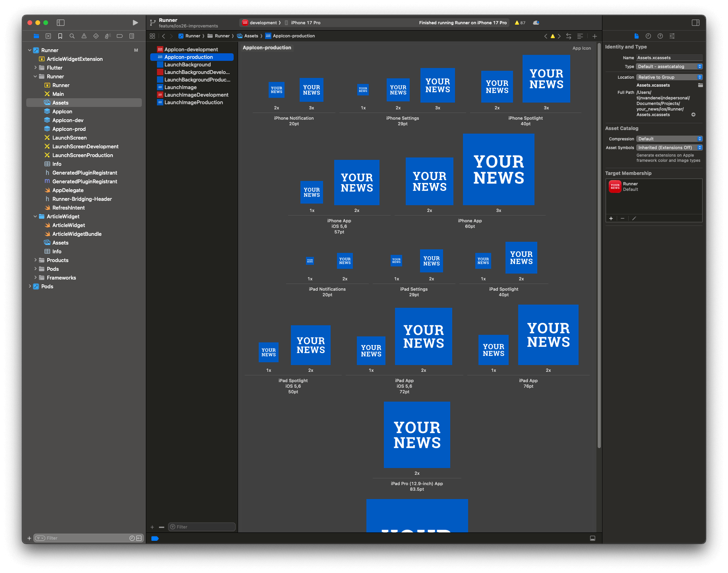Hide the right inspector panel
This screenshot has width=728, height=573.
click(695, 23)
